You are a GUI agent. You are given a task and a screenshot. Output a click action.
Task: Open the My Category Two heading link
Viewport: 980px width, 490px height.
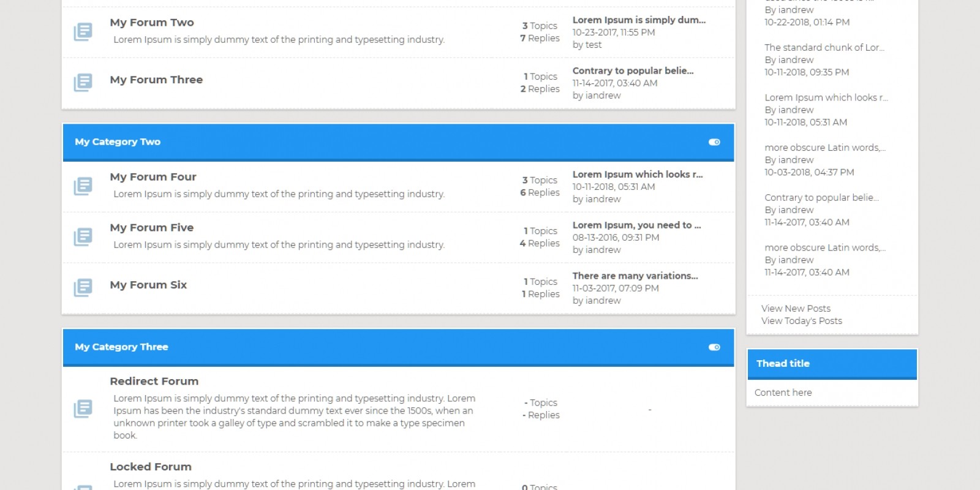pos(118,142)
